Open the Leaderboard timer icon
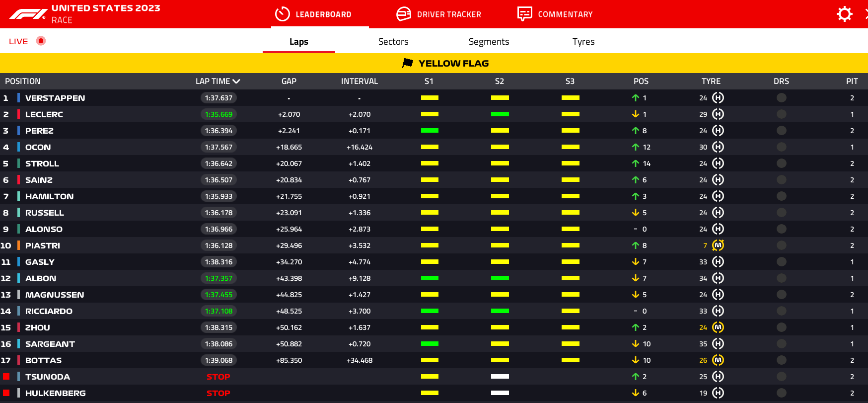868x403 pixels. point(283,14)
